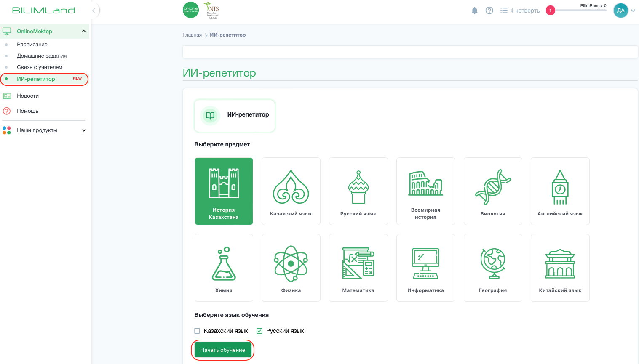The height and width of the screenshot is (364, 639).
Task: Select the Физика subject card
Action: (x=291, y=268)
